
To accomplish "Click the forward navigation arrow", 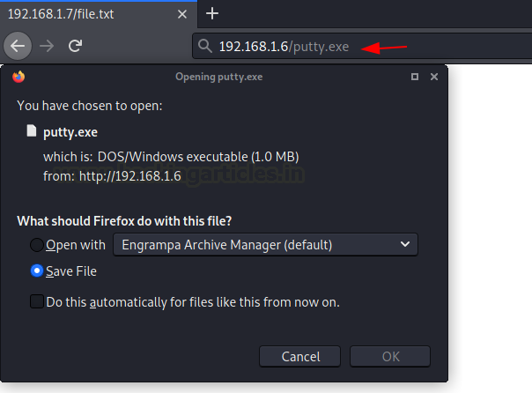I will (x=47, y=46).
